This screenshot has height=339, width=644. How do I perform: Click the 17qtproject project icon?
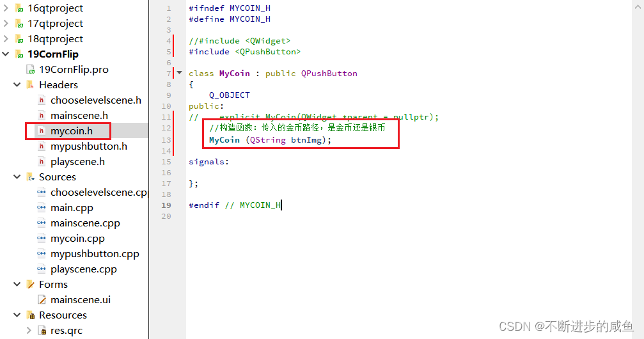[19, 24]
